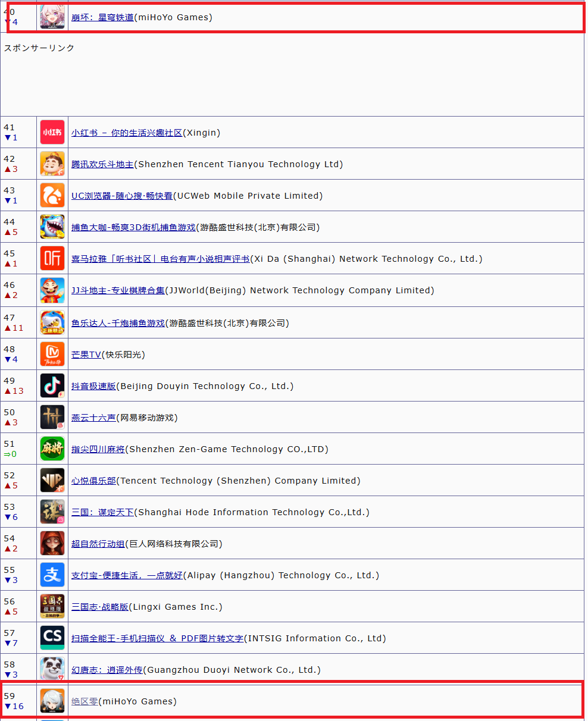Click the 小红书 red app icon
This screenshot has width=588, height=721.
pyautogui.click(x=52, y=132)
